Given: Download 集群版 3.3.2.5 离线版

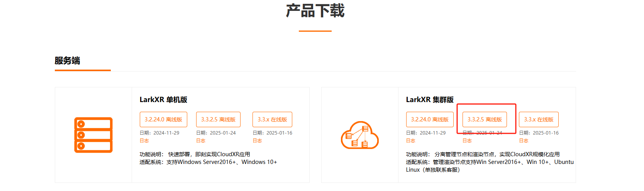Looking at the screenshot, I should pyautogui.click(x=485, y=119).
